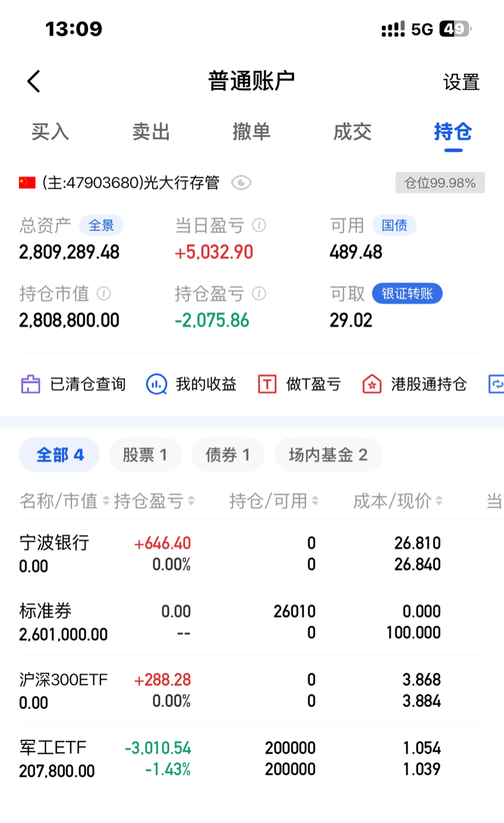504x823 pixels.
Task: Open 银证转账 transfer button
Action: pos(407,293)
